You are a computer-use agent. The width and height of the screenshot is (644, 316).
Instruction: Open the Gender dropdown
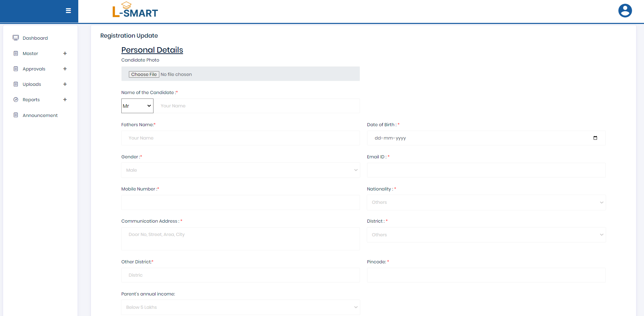click(240, 170)
